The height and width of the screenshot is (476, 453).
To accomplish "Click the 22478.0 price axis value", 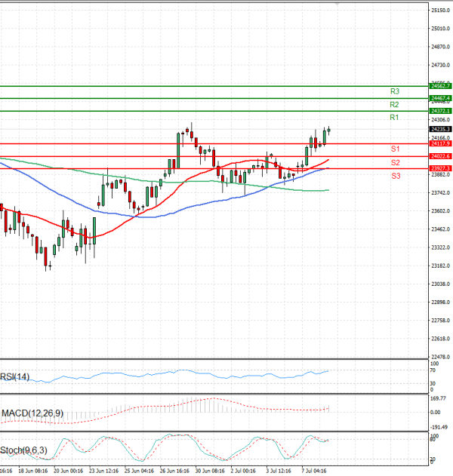I will [x=441, y=357].
